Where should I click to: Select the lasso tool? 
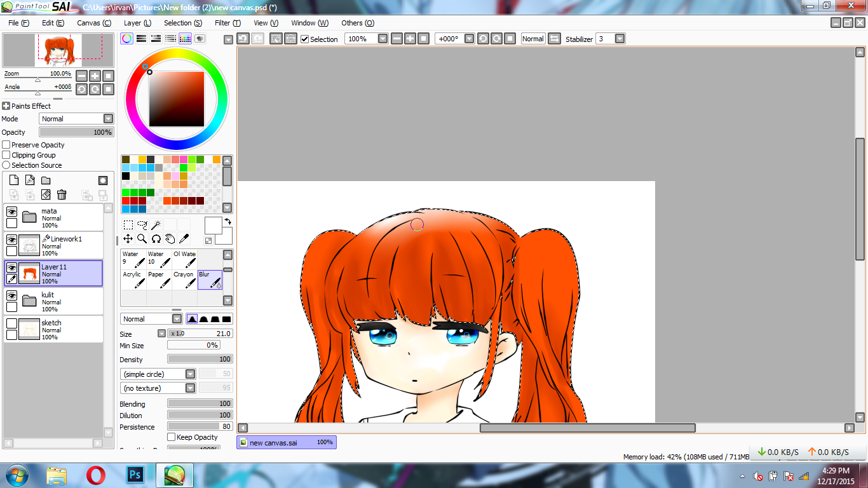(142, 224)
